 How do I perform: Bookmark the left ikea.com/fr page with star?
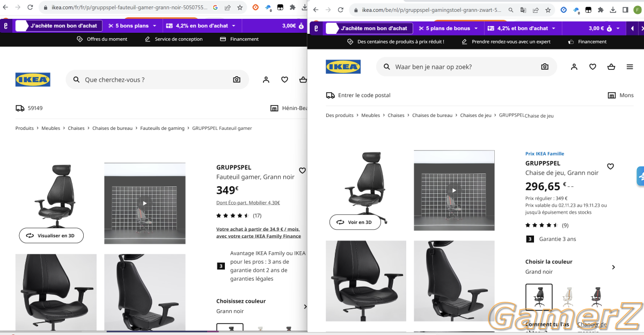(x=239, y=8)
